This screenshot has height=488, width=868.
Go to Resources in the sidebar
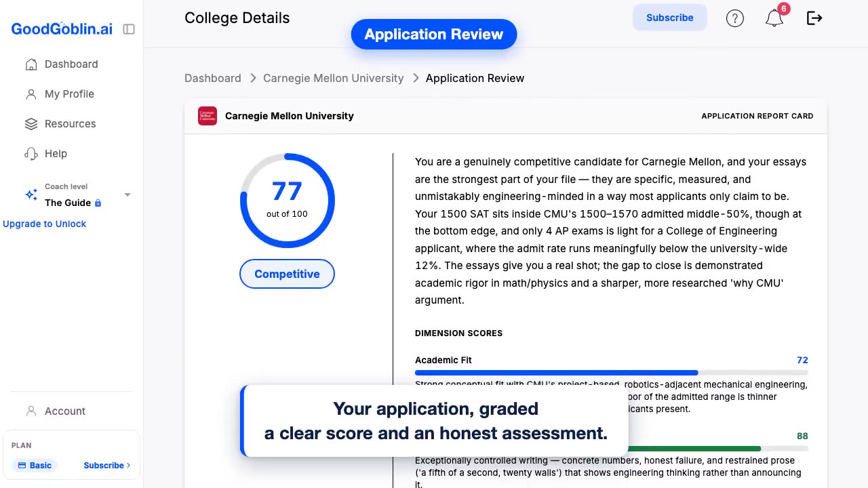[x=71, y=124]
